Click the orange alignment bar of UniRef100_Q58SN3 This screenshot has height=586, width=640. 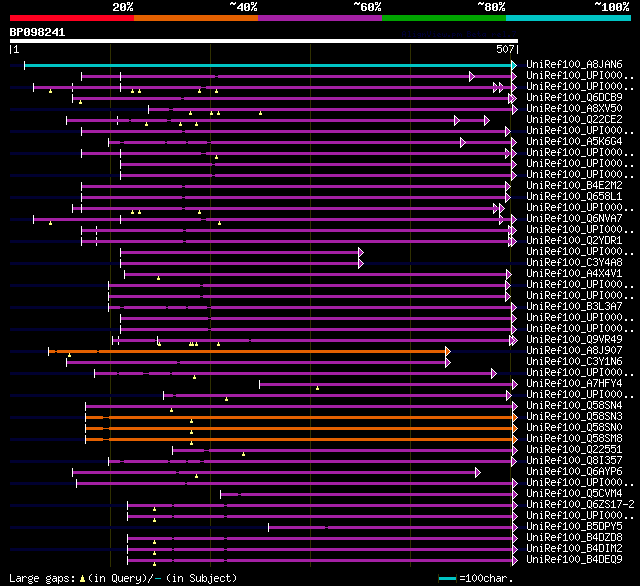click(x=299, y=417)
